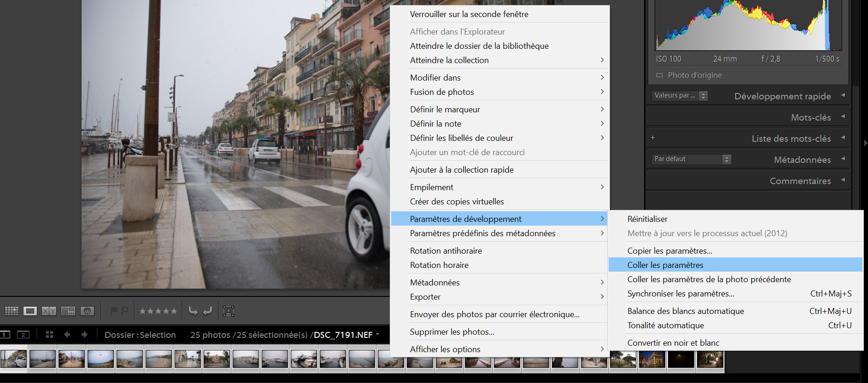Open XY compare view
Viewport: 868px width, 383px height.
[49, 311]
